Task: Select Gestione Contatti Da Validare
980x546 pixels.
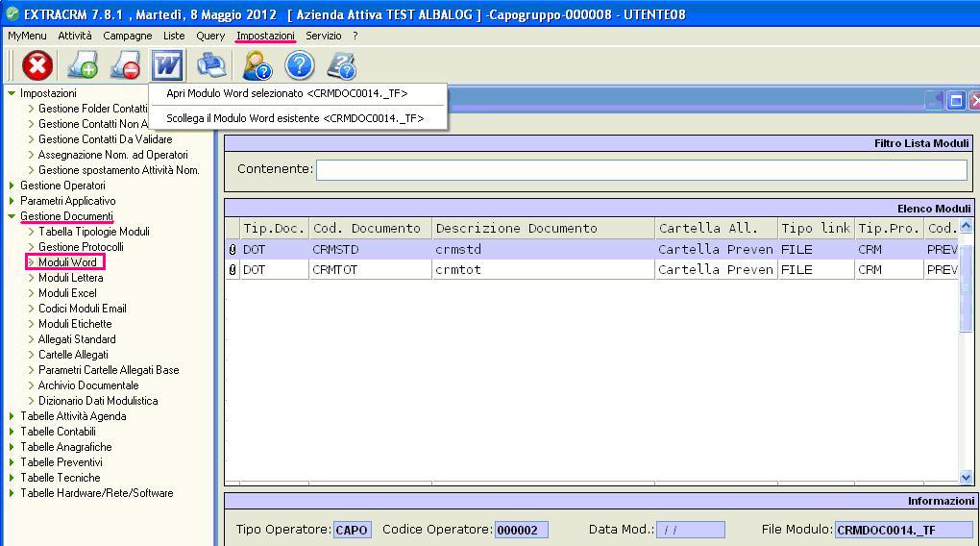Action: (105, 139)
